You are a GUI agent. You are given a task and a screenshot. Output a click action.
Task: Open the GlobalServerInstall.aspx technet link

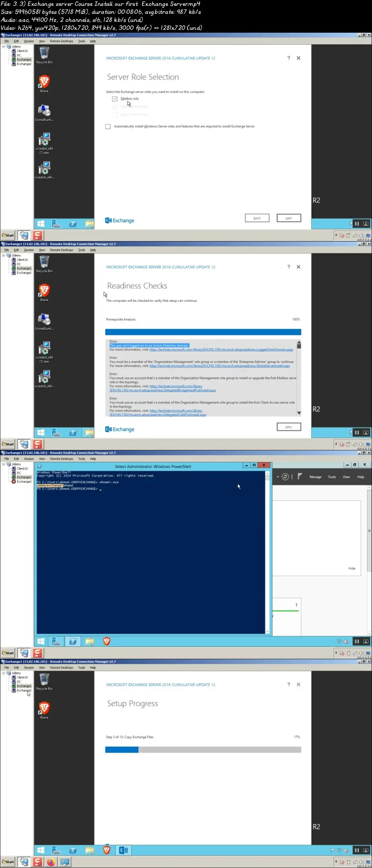click(x=220, y=366)
